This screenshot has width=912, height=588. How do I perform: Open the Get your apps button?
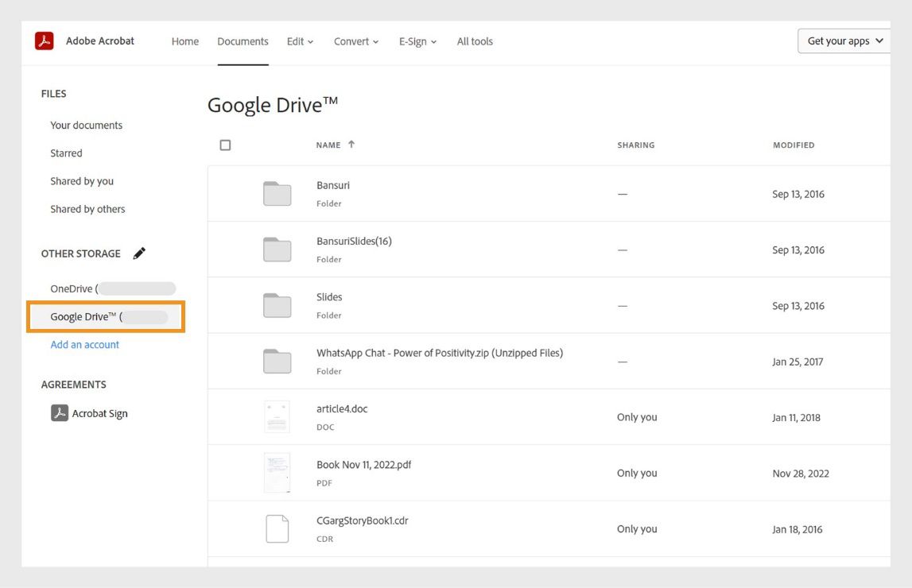844,40
